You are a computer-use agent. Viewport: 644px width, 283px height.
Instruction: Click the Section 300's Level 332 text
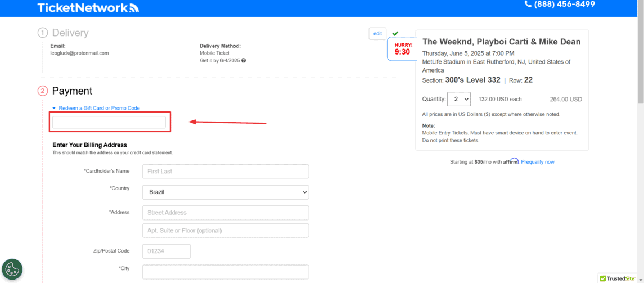461,80
